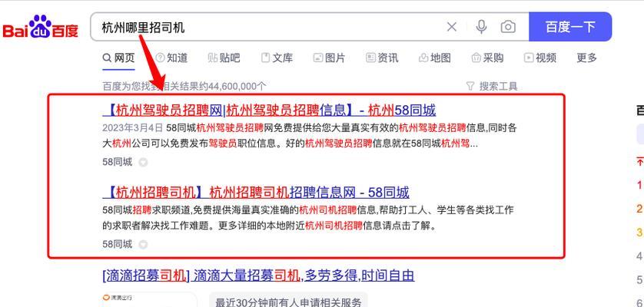Click 58同城 source under first result
The image size is (644, 307).
pyautogui.click(x=118, y=162)
